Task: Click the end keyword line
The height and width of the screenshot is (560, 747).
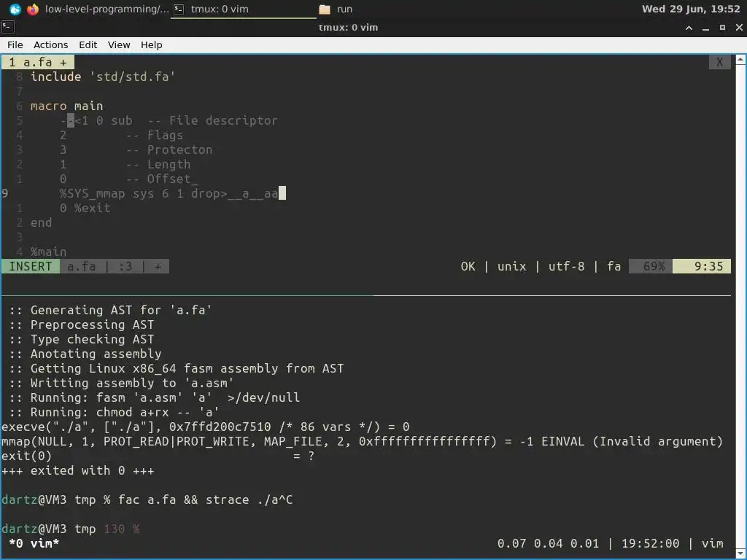Action: pyautogui.click(x=41, y=223)
